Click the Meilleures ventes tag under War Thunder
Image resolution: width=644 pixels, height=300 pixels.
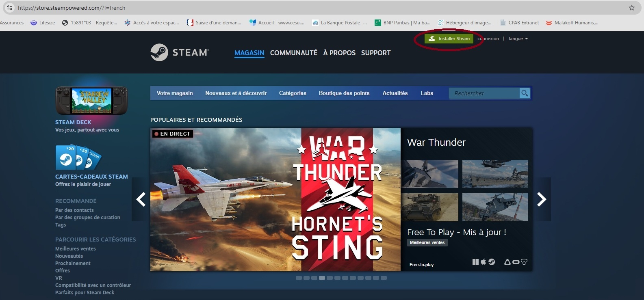pos(427,242)
